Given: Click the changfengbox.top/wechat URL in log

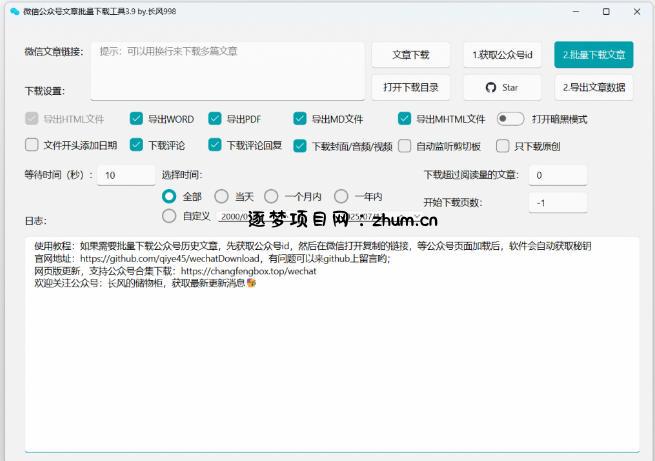Looking at the screenshot, I should (x=249, y=271).
